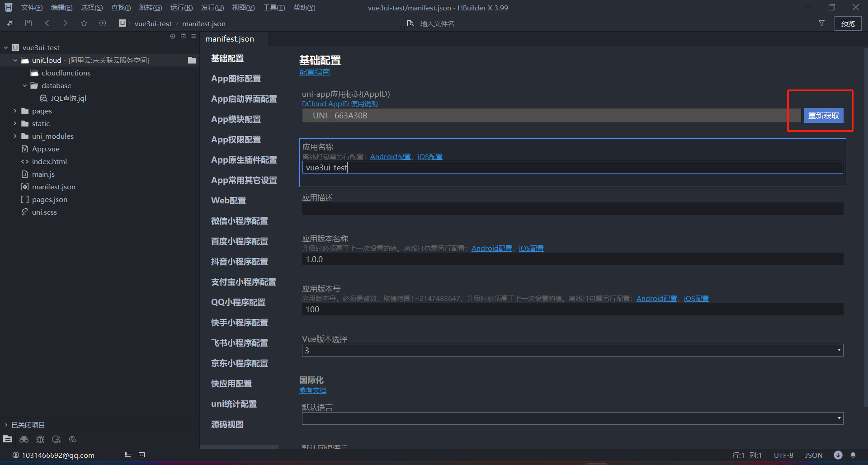
Task: Click the filter funnel icon
Action: click(x=821, y=23)
